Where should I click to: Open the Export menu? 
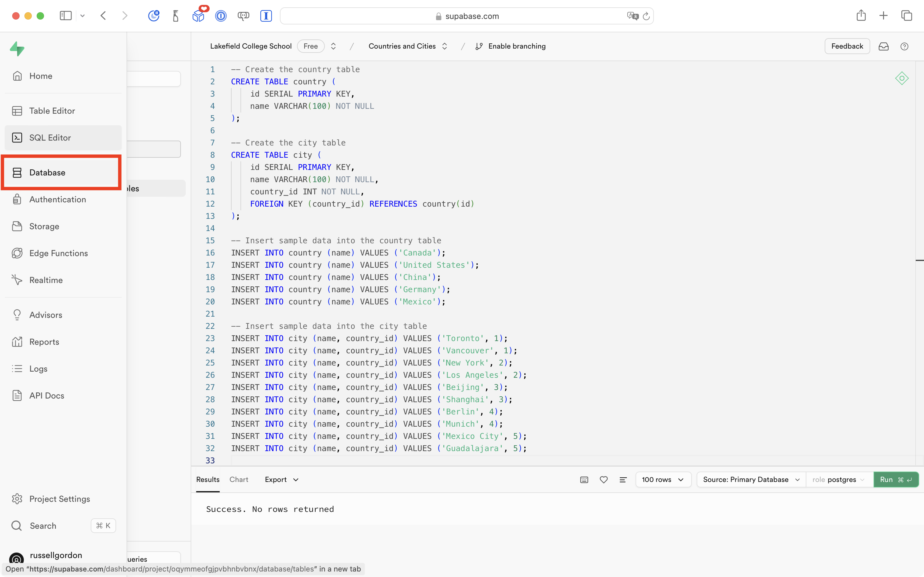(x=281, y=480)
